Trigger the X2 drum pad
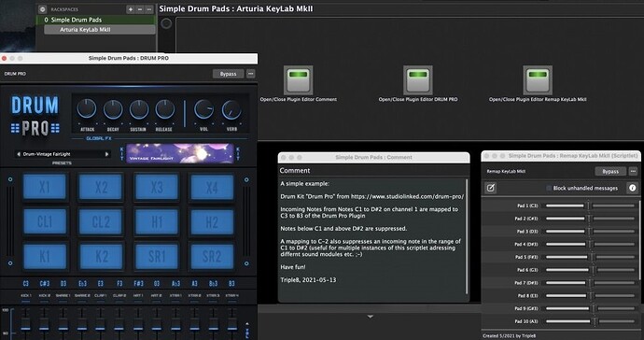The width and height of the screenshot is (644, 340). tap(101, 187)
